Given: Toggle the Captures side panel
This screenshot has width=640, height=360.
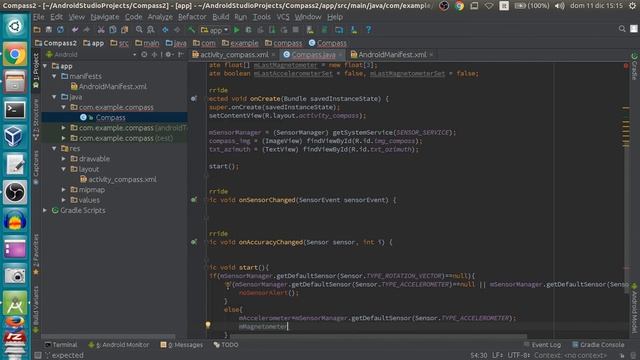Looking at the screenshot, I should (36, 167).
